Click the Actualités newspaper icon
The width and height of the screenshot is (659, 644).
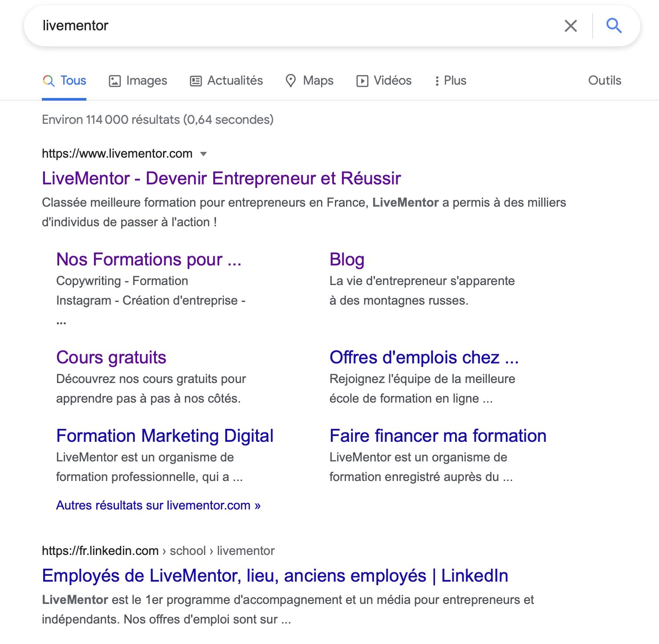[x=196, y=81]
